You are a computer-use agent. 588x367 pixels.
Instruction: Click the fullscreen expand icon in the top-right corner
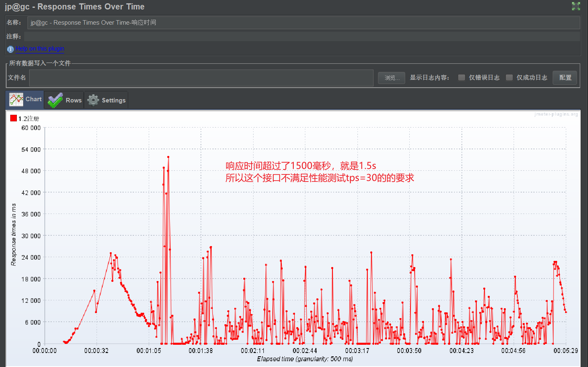(x=576, y=6)
